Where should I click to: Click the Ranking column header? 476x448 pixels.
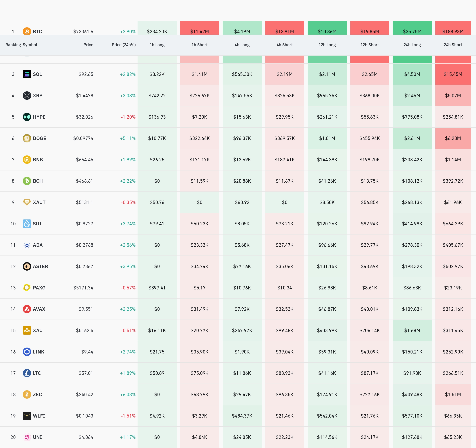tap(13, 45)
